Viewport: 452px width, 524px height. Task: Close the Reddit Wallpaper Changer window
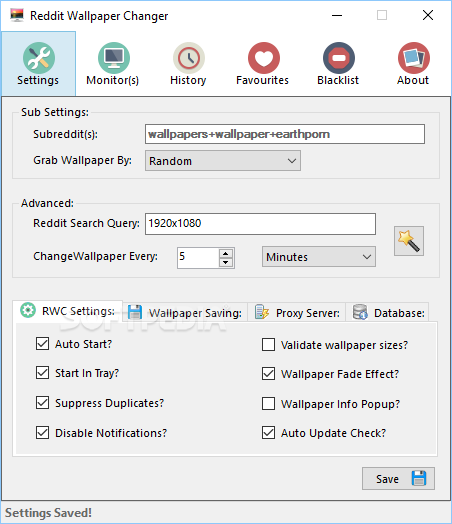pos(428,15)
